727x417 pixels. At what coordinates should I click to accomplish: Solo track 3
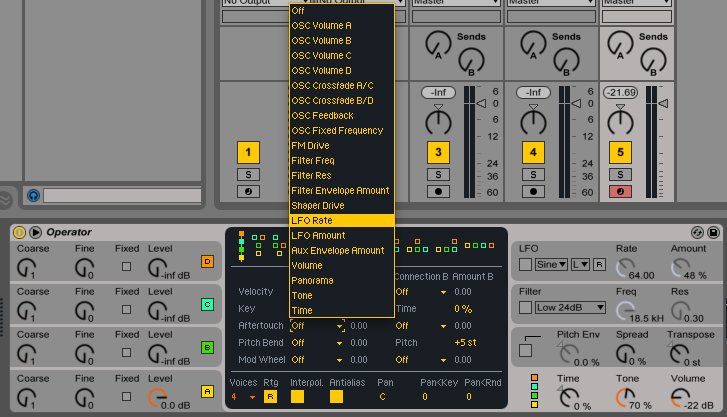point(438,174)
